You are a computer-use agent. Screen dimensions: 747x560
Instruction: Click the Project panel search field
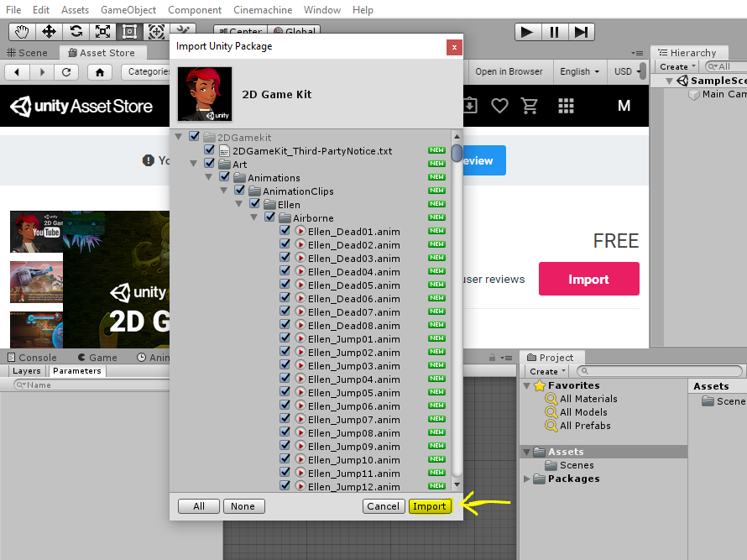[660, 371]
